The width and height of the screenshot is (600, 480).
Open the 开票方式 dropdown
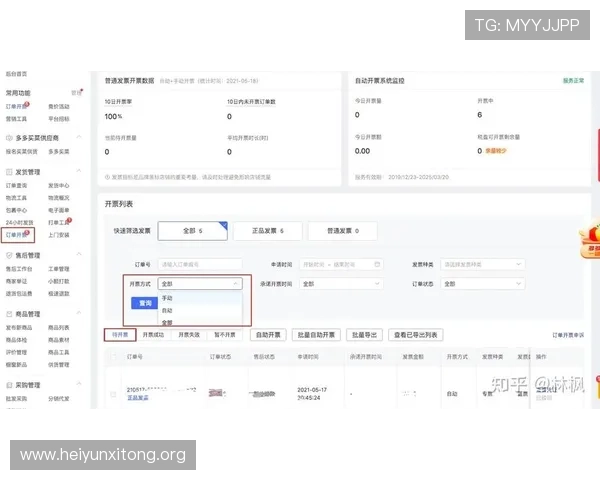tap(200, 284)
